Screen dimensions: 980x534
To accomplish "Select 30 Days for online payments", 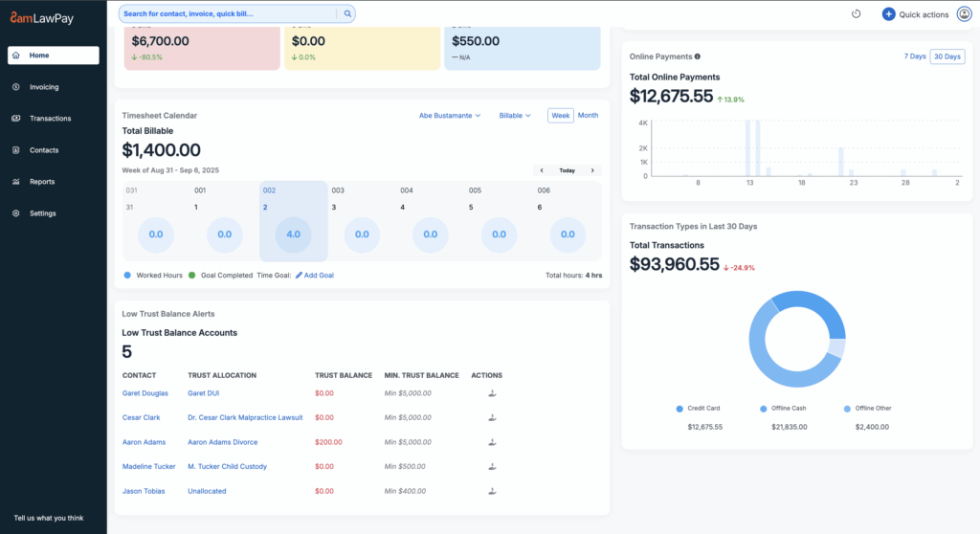I will tap(947, 56).
